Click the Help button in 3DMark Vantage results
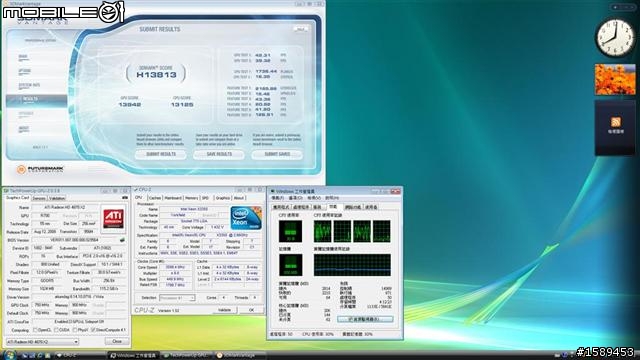The width and height of the screenshot is (640, 360). click(x=301, y=29)
